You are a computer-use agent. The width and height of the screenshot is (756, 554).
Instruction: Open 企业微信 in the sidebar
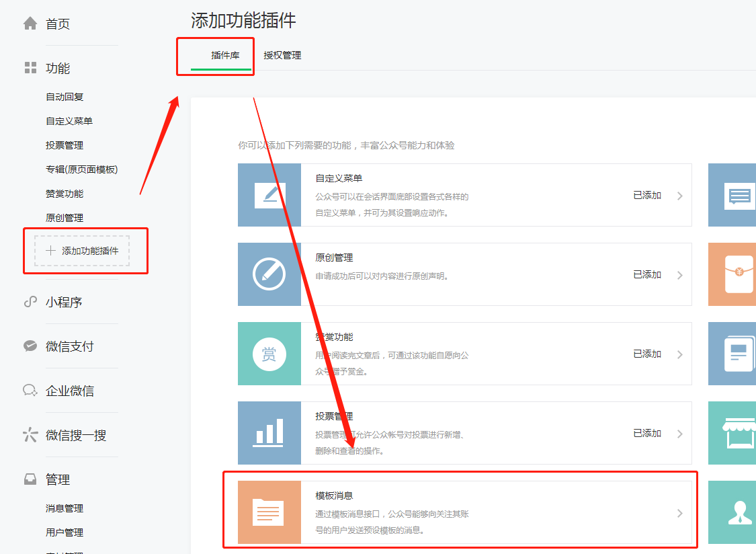[x=69, y=391]
